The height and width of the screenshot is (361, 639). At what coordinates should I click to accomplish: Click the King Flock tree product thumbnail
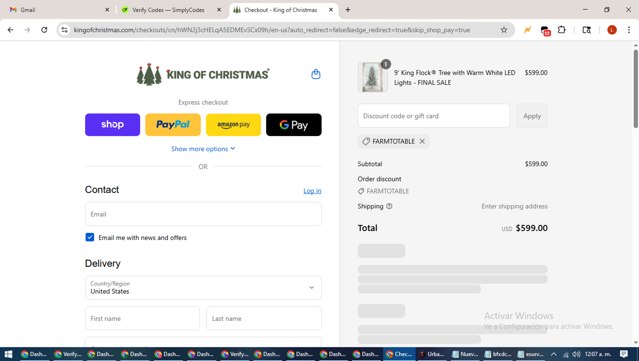(x=372, y=77)
